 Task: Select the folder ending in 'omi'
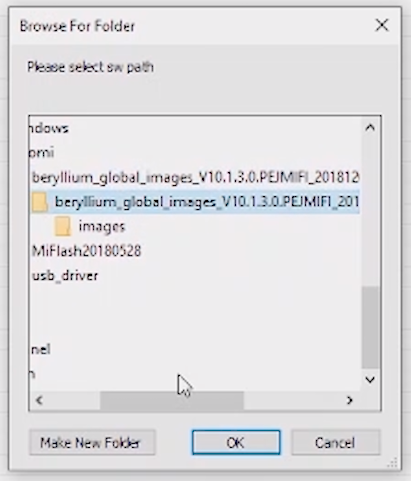point(42,153)
